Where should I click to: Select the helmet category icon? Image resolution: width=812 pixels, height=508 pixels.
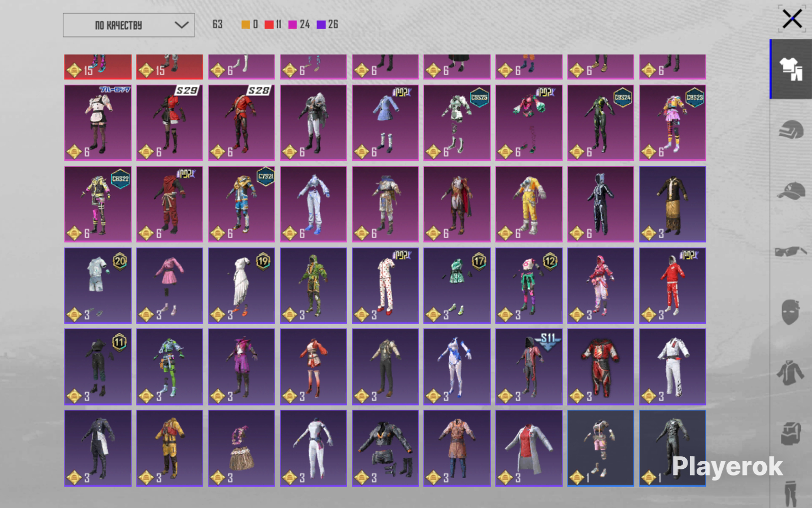coord(791,130)
